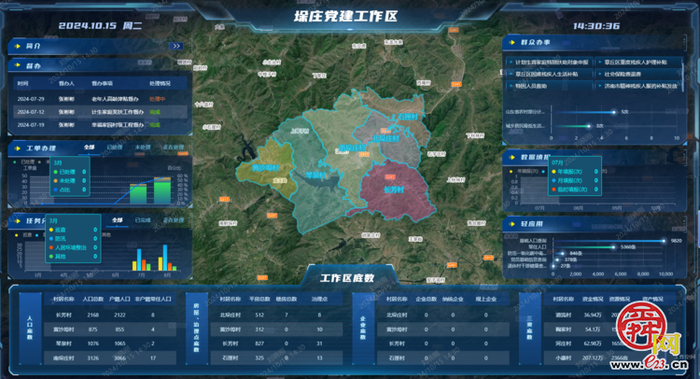Click the 5次 bar endpoint in 群众办事 chart
Viewport: 700px width, 379px height.
coord(614,112)
